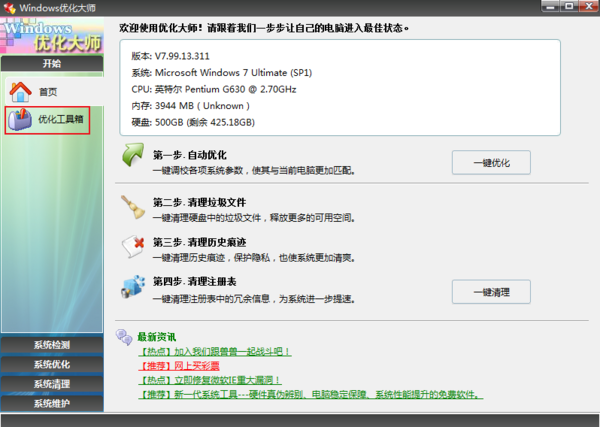Click the 清理注册表 registry cubes icon
Screen dimensions: 600x427
(x=133, y=287)
